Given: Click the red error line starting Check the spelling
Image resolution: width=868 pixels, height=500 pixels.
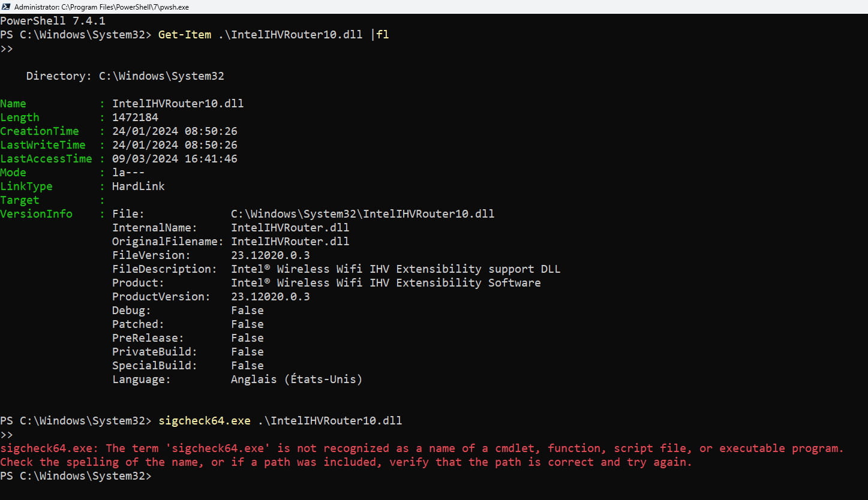Looking at the screenshot, I should point(346,462).
